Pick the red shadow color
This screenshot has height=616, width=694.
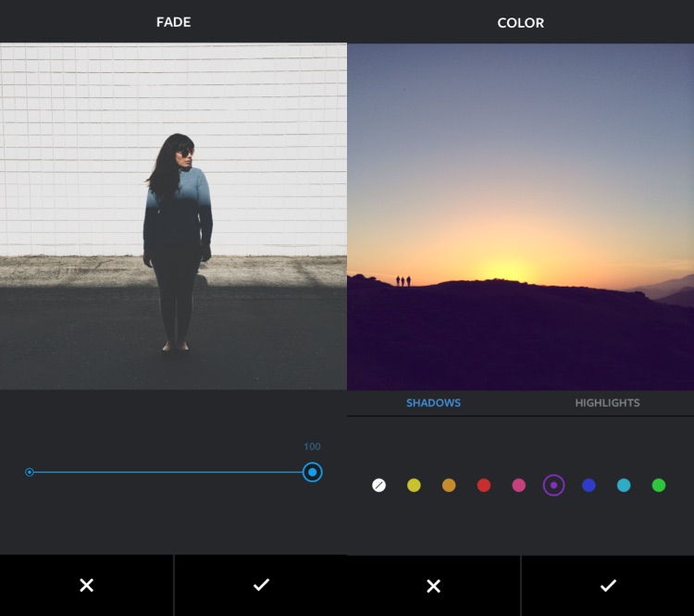[484, 485]
